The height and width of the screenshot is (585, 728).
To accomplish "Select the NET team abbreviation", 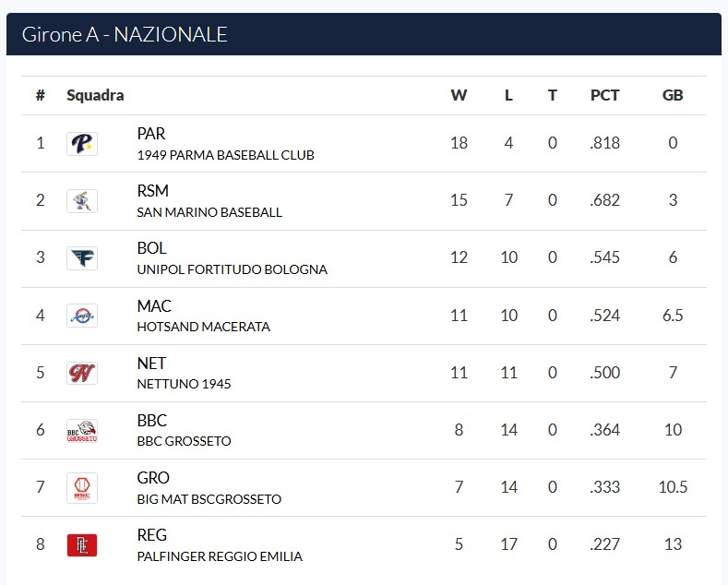I will (x=151, y=363).
